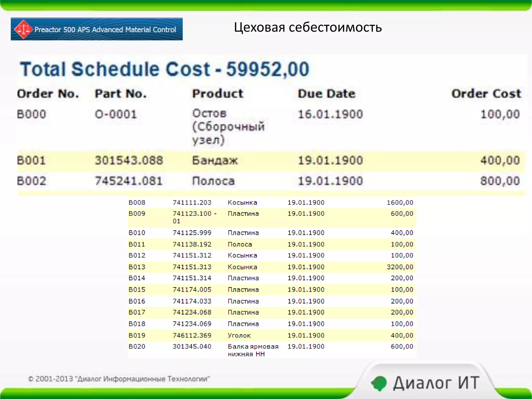Viewport: 532px width, 399px height.
Task: Click the 3200,00 cost of order B013
Action: coord(400,267)
